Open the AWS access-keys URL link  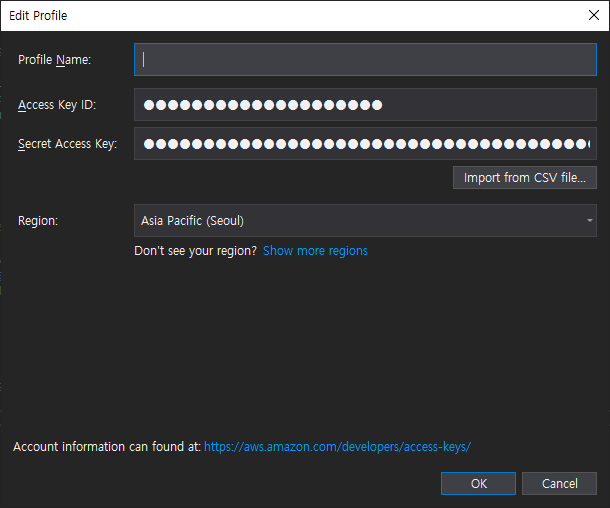click(x=338, y=447)
